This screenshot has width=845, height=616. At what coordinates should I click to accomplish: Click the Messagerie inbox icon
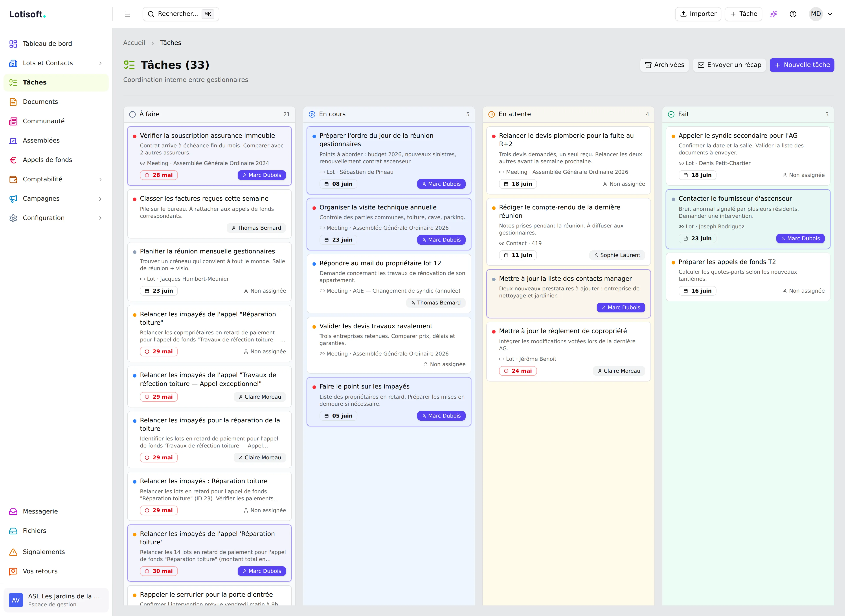(13, 511)
